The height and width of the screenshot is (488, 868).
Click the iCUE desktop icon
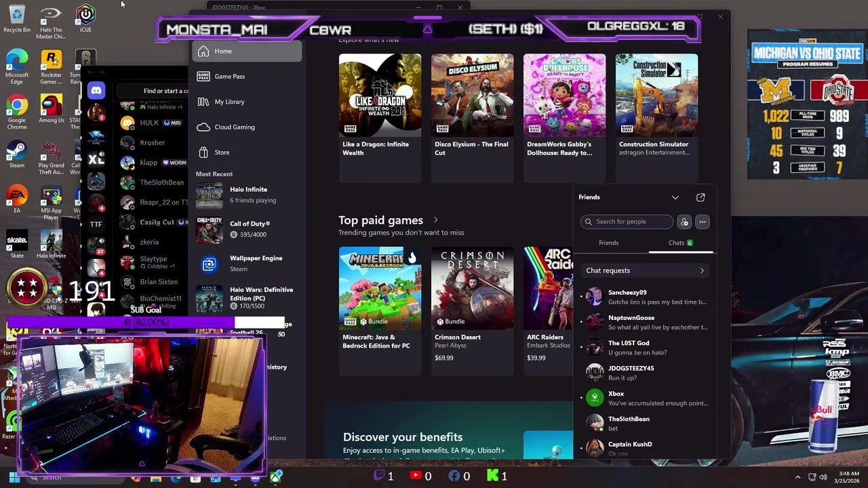click(x=85, y=19)
